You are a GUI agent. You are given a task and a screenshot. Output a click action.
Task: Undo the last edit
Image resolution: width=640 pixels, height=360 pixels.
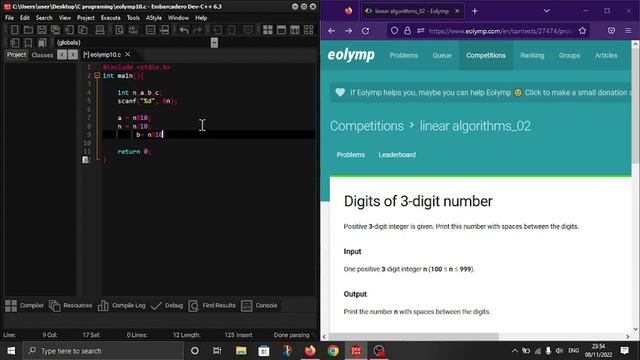click(x=184, y=30)
